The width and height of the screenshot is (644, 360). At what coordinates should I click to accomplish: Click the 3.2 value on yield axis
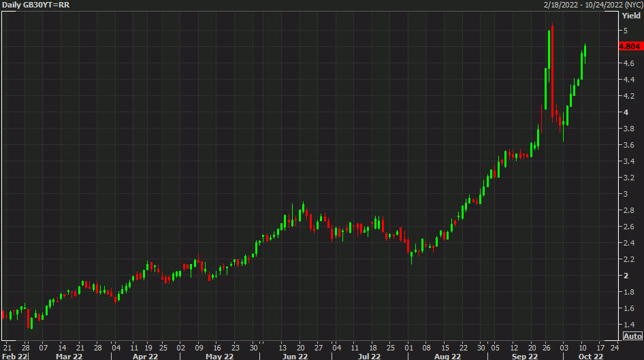(x=628, y=178)
